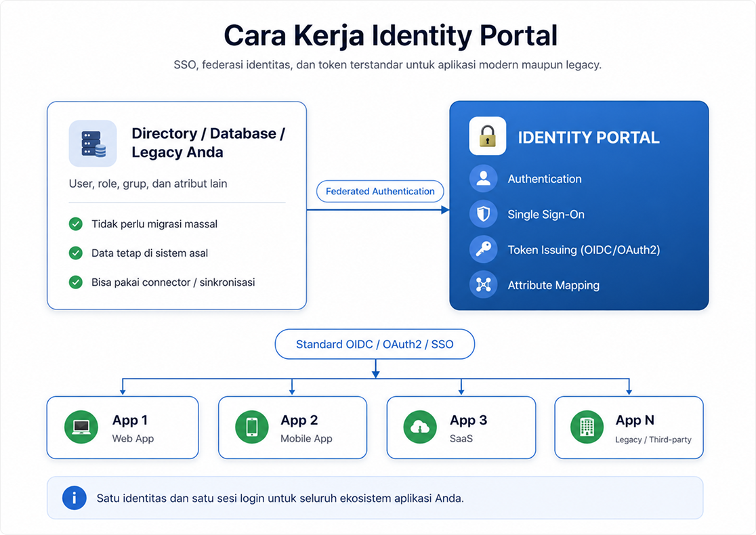Select the Single Sign-On shield icon
756x535 pixels.
(483, 214)
